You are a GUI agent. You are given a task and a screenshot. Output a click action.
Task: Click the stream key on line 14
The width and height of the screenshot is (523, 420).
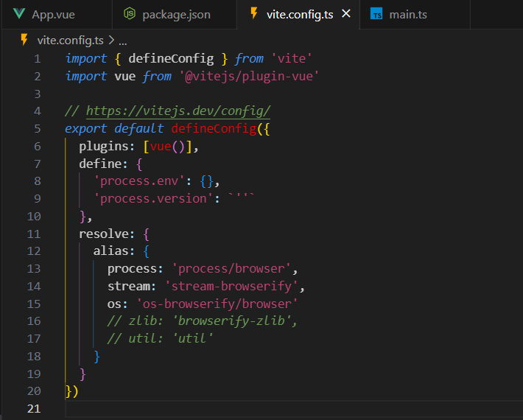coord(128,286)
